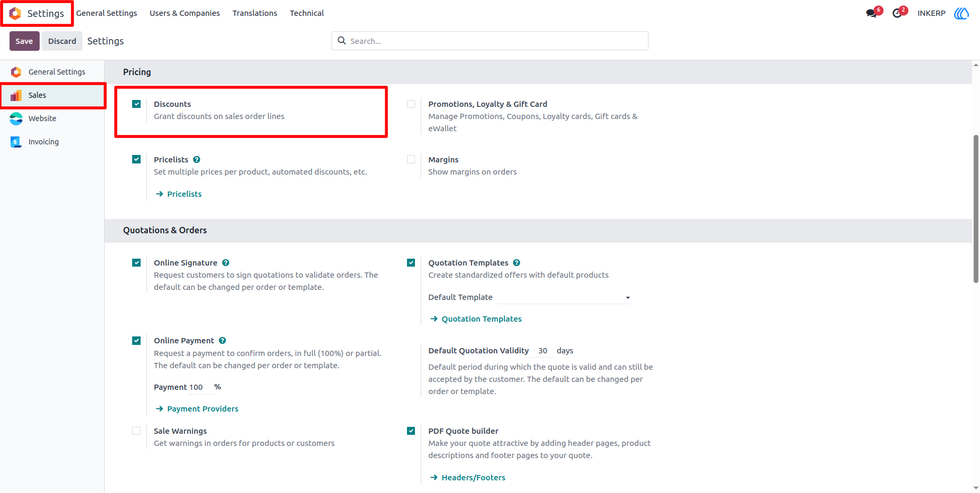Open the activities clock icon

coord(897,13)
